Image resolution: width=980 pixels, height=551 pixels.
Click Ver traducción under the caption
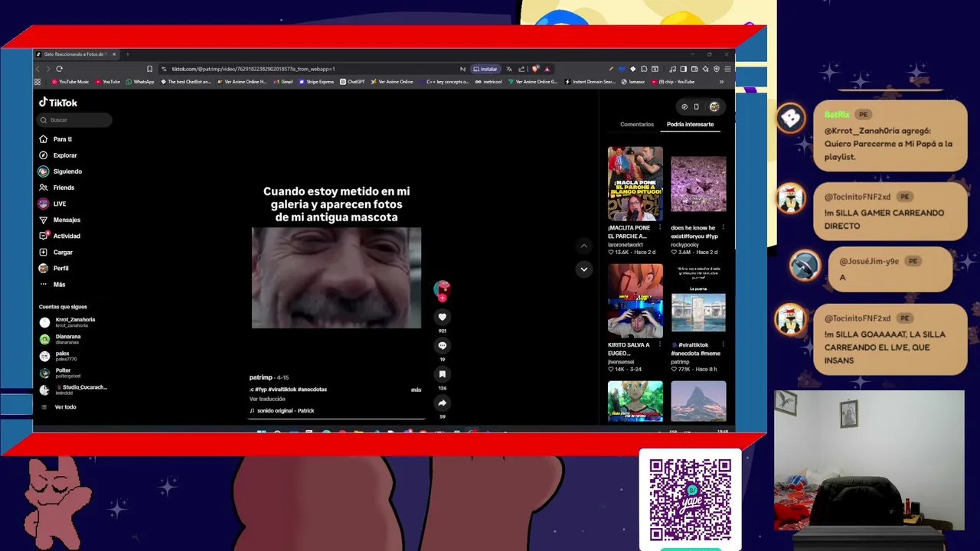[x=267, y=399]
